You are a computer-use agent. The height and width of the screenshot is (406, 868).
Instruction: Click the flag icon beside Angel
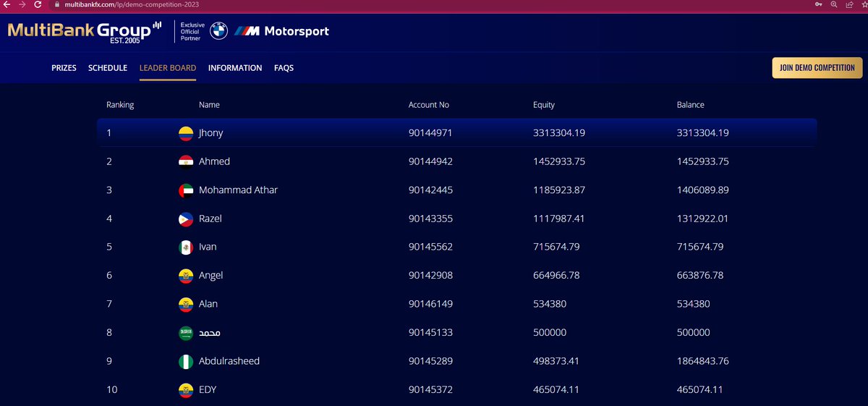click(x=186, y=276)
